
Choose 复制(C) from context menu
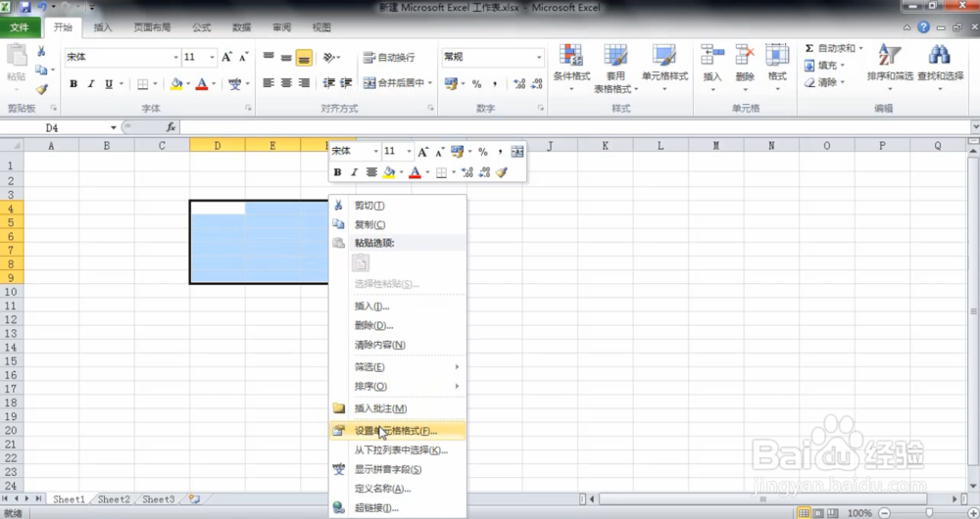[x=398, y=224]
